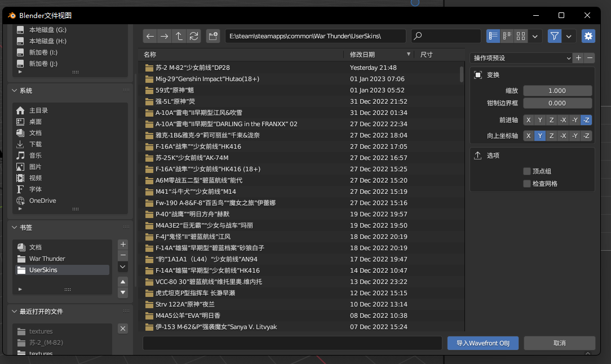Create a new folder
The height and width of the screenshot is (364, 611).
coord(213,36)
